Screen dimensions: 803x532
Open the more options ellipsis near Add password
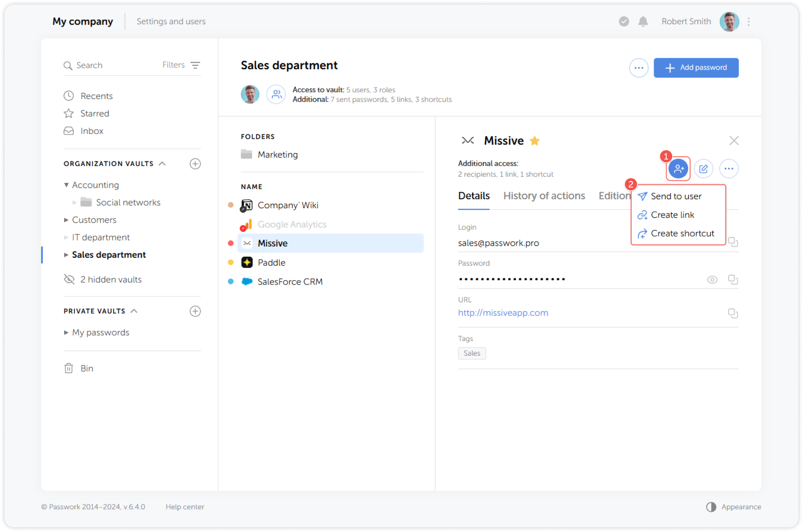(639, 68)
